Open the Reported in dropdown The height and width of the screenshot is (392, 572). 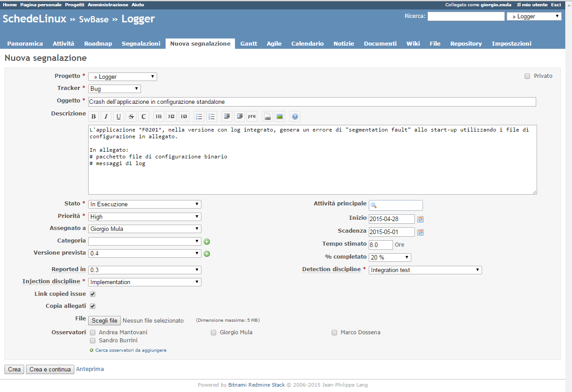tap(145, 270)
